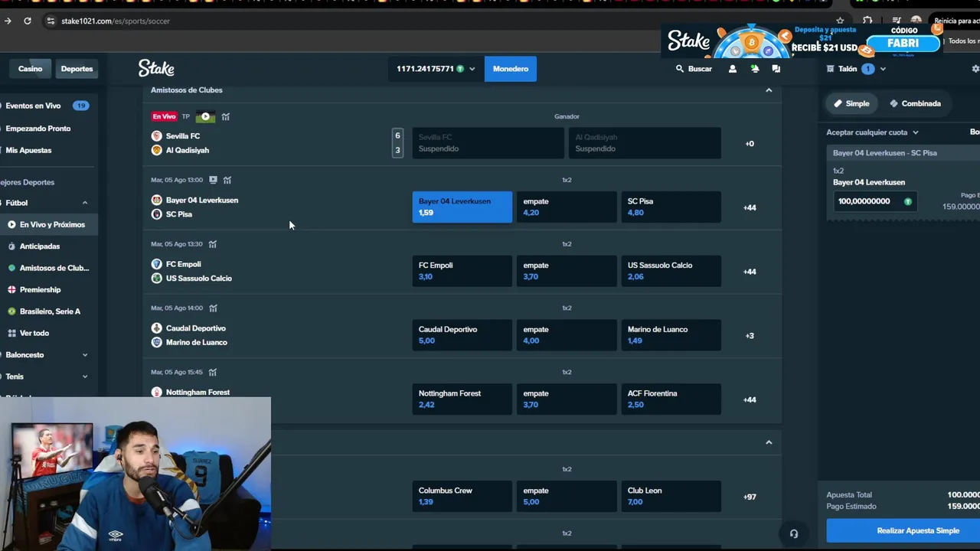Viewport: 980px width, 551px height.
Task: Open the bet slip settings gear
Action: (x=975, y=69)
